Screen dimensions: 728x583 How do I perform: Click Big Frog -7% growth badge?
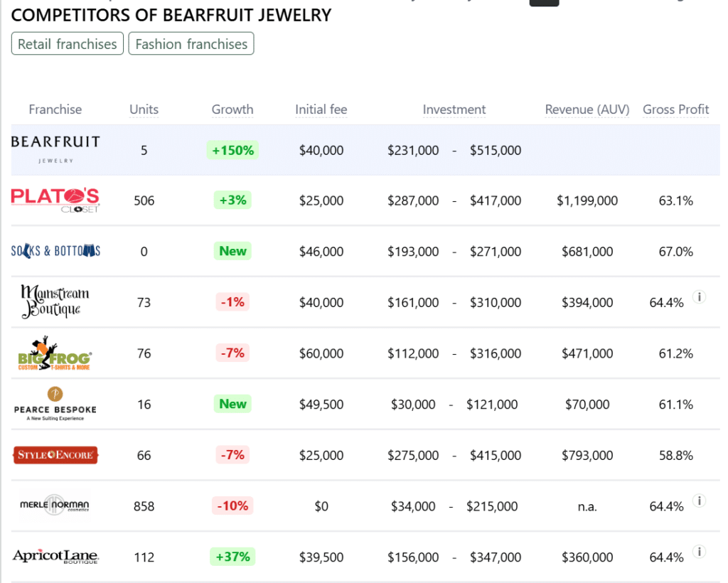tap(232, 353)
